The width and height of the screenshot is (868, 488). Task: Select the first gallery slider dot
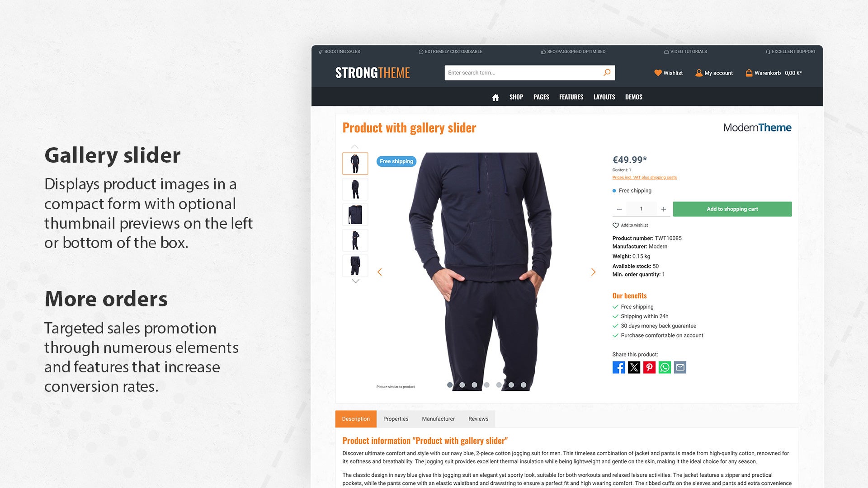tap(450, 385)
